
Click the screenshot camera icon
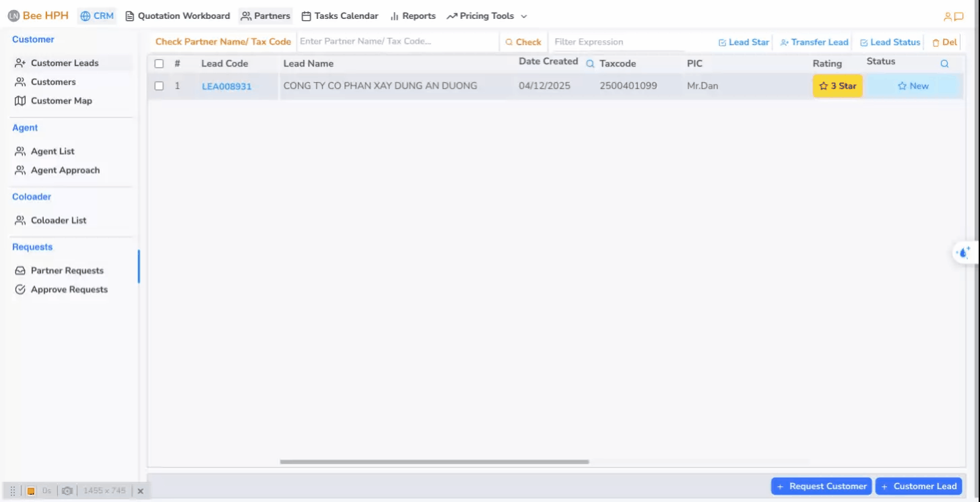67,491
